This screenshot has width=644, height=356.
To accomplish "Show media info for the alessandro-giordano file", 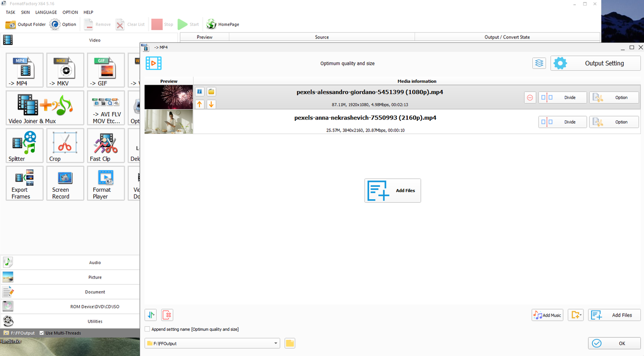I will pos(200,92).
